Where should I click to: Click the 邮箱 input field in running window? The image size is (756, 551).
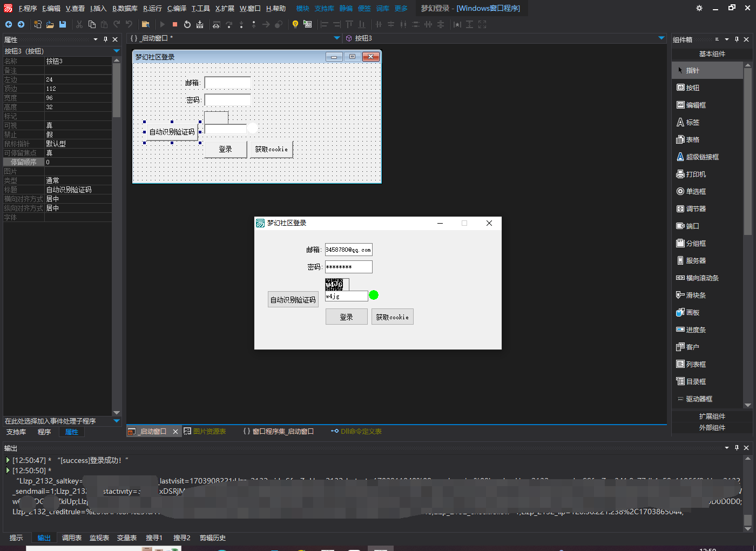[348, 250]
